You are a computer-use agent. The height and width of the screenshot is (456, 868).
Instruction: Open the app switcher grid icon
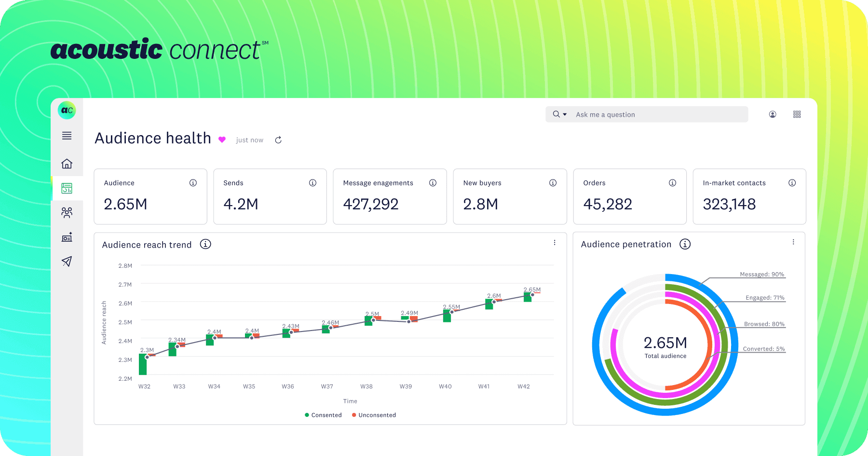coord(797,114)
